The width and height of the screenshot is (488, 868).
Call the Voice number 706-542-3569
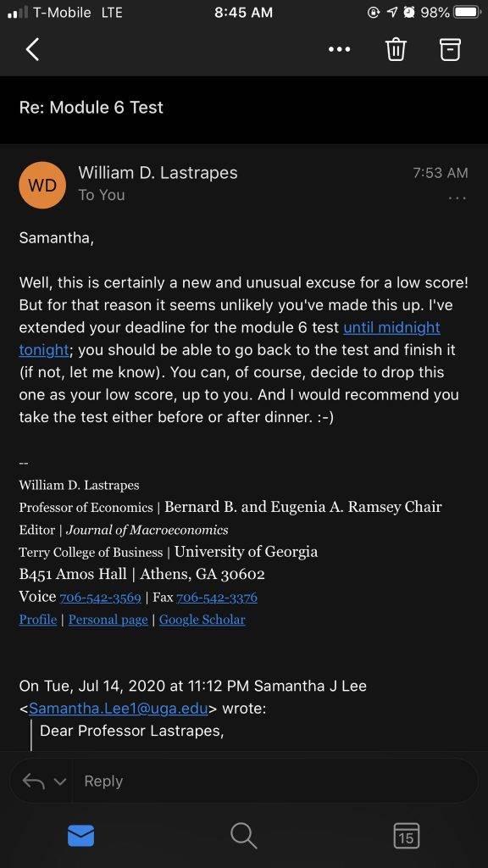point(100,598)
